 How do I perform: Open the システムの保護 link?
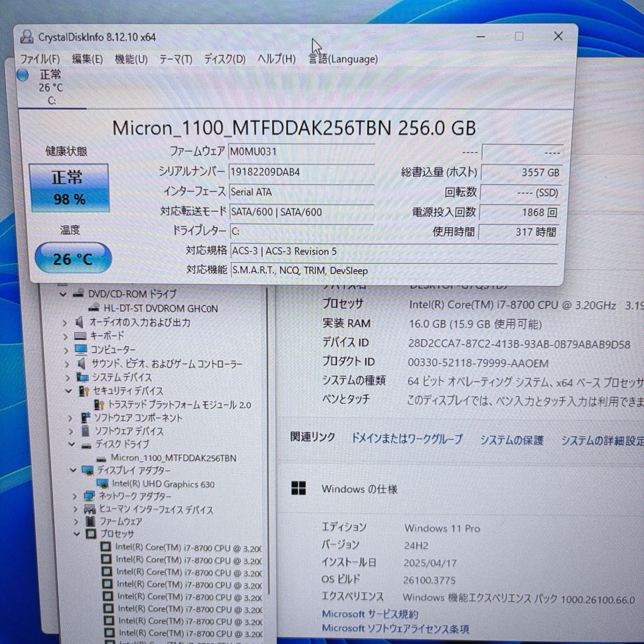[x=512, y=440]
